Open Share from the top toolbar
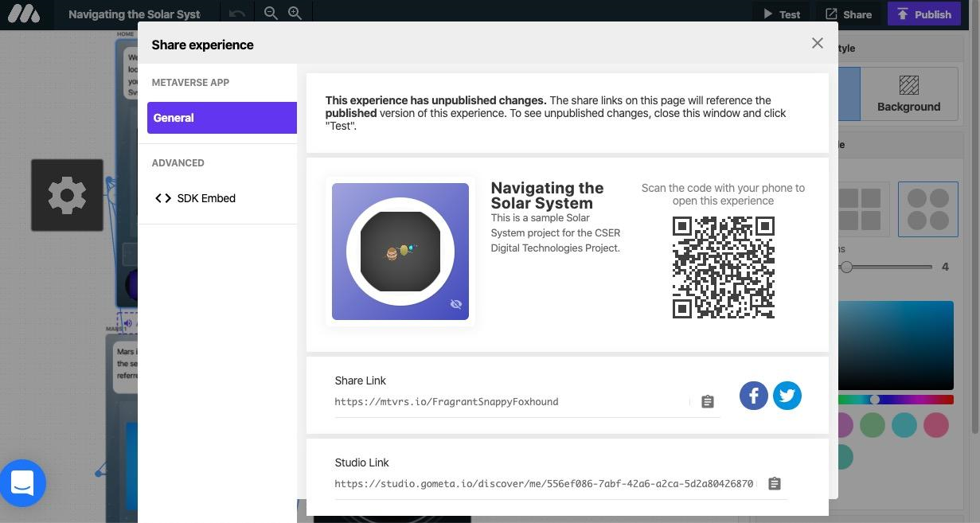This screenshot has width=980, height=523. (848, 14)
